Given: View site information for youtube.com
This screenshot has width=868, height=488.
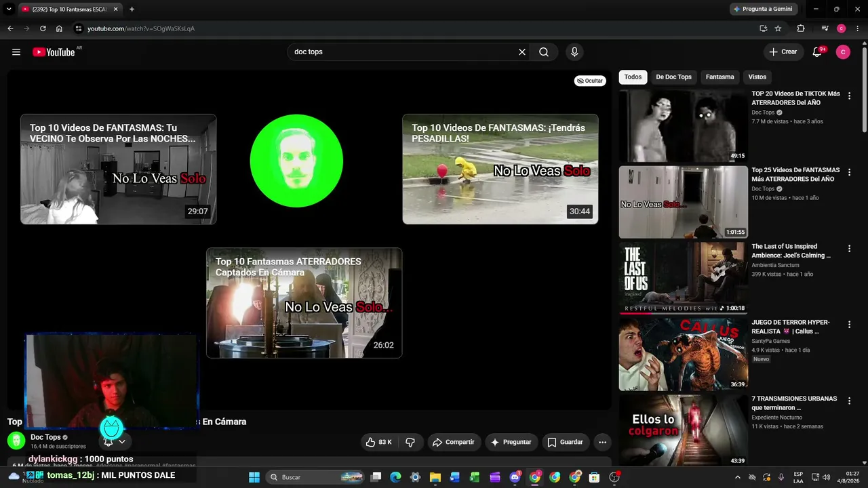Looking at the screenshot, I should (x=79, y=28).
